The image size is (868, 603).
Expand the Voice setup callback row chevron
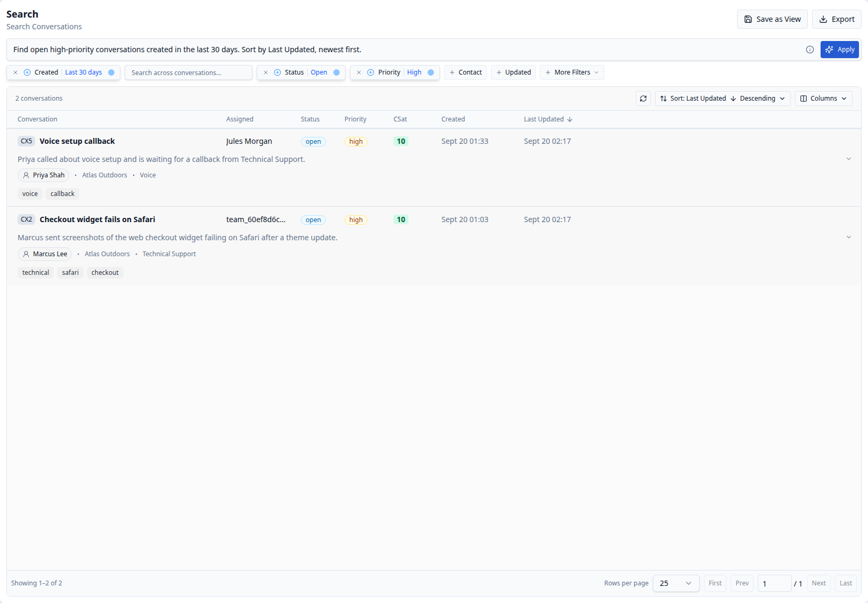849,159
